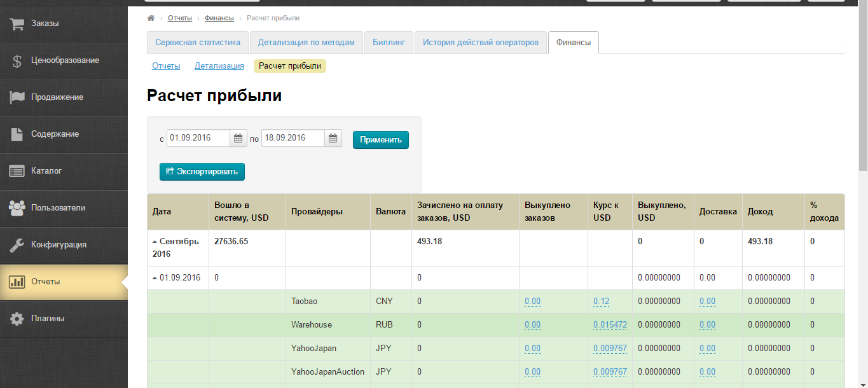Click the % дохода column header
This screenshot has height=388, width=868.
point(824,211)
